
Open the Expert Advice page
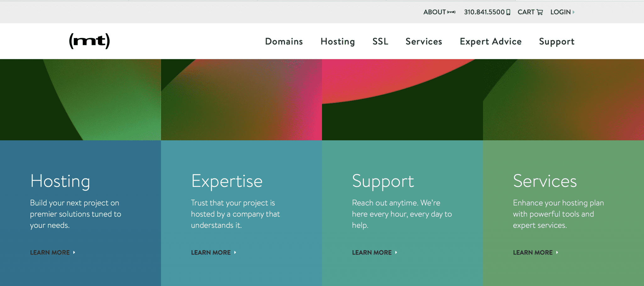(491, 41)
